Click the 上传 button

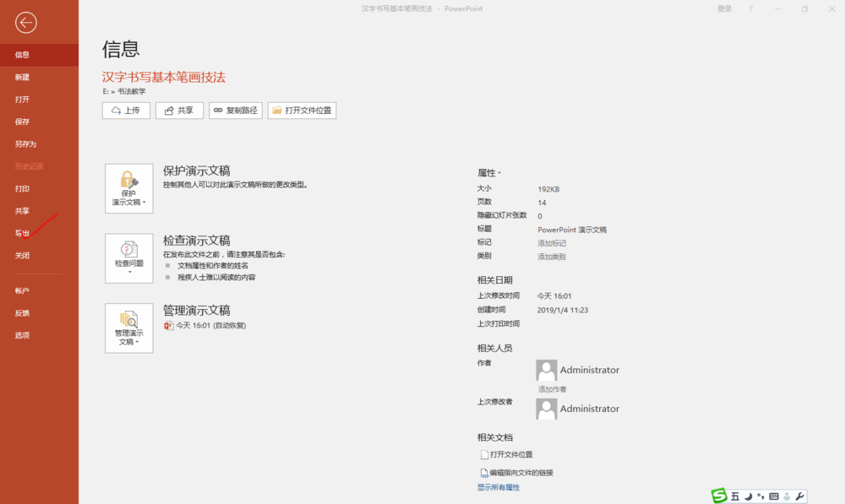[x=126, y=111]
